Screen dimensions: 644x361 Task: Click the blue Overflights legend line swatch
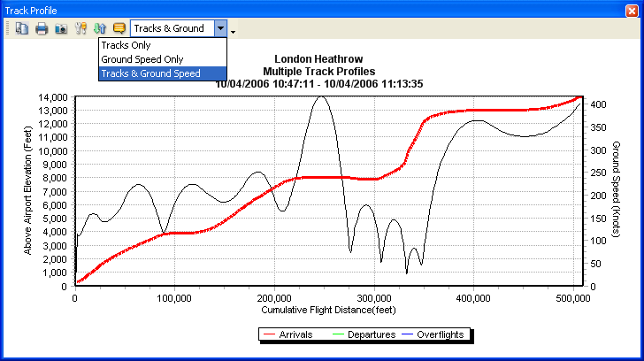coord(407,334)
